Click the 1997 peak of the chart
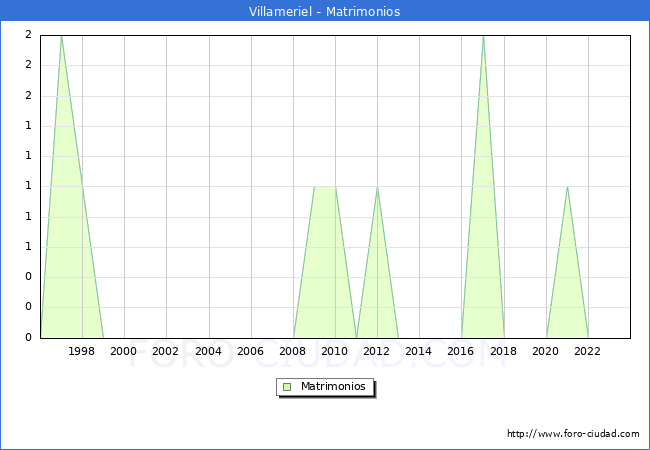650x450 pixels. (61, 36)
